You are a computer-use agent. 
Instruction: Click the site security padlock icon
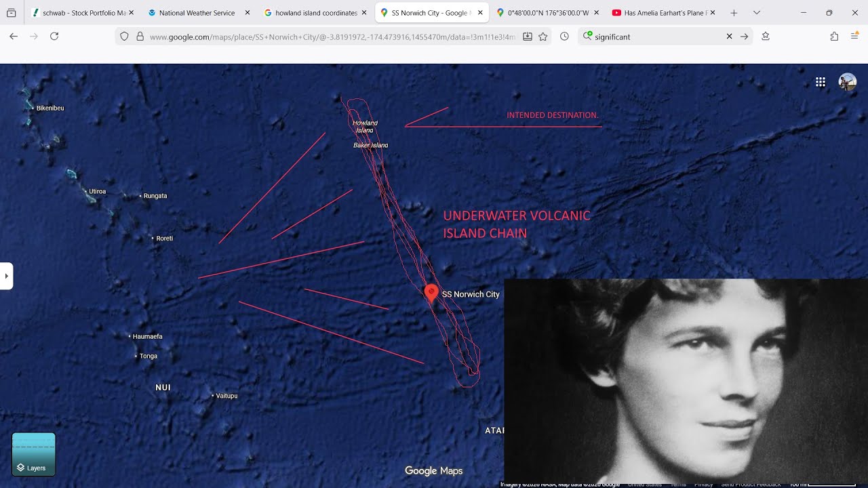140,37
